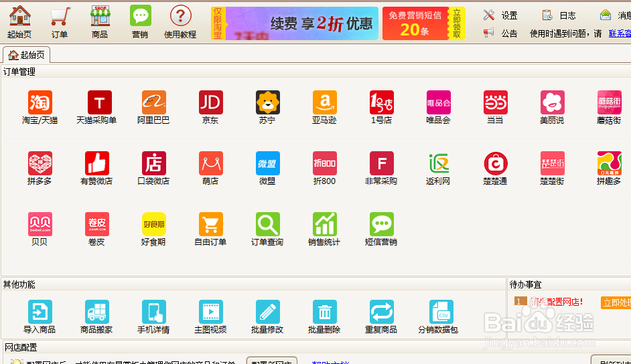Open the 起始页 home toolbar icon
Image resolution: width=631 pixels, height=364 pixels.
pyautogui.click(x=19, y=21)
